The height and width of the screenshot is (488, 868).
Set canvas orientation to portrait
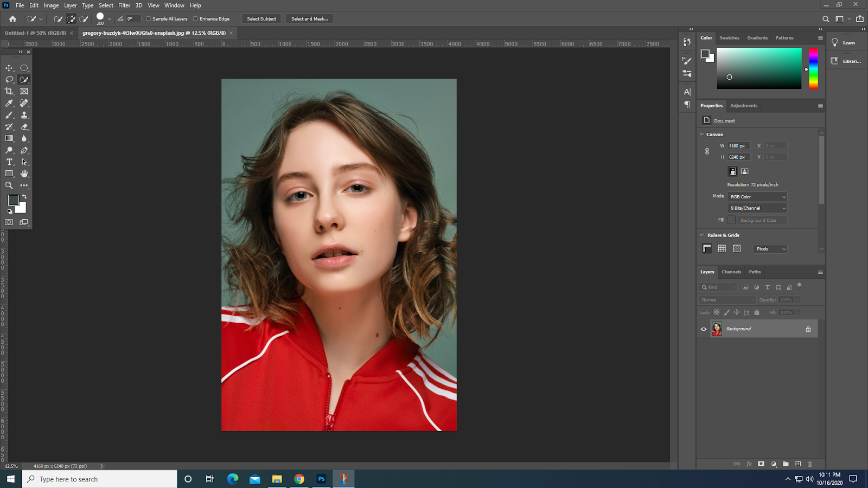pyautogui.click(x=733, y=171)
